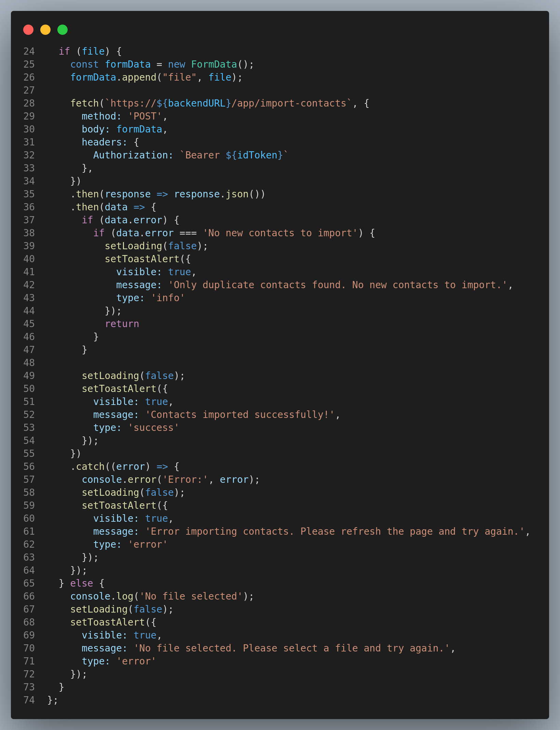Click '.catch' on line 56

coord(88,466)
